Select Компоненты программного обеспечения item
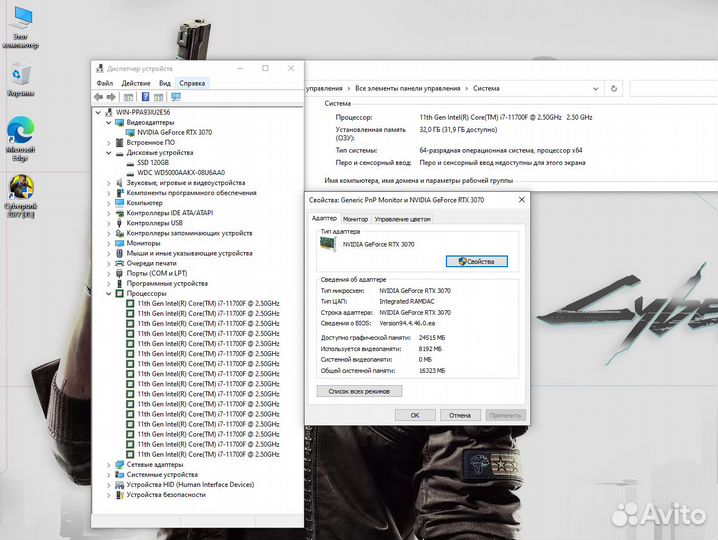 (x=191, y=193)
